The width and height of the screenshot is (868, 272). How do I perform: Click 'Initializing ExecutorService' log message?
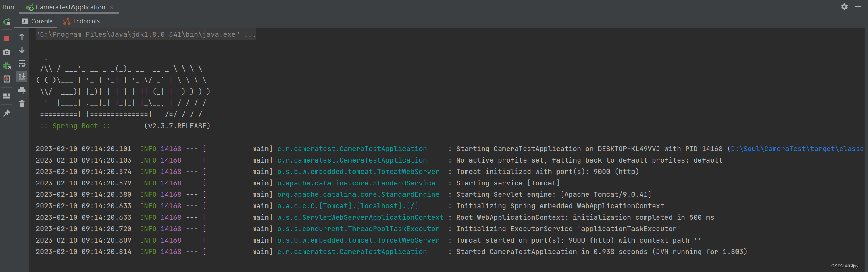[568, 229]
